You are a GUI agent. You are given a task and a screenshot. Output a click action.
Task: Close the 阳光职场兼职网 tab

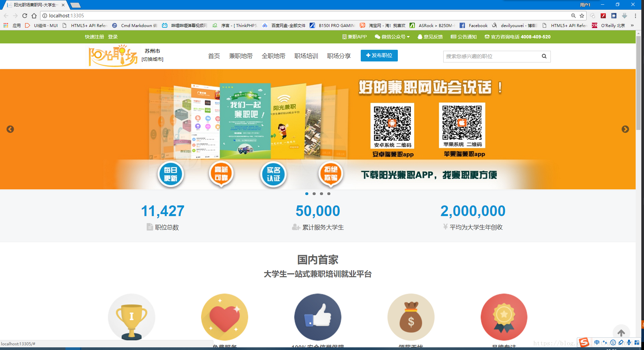coord(63,5)
